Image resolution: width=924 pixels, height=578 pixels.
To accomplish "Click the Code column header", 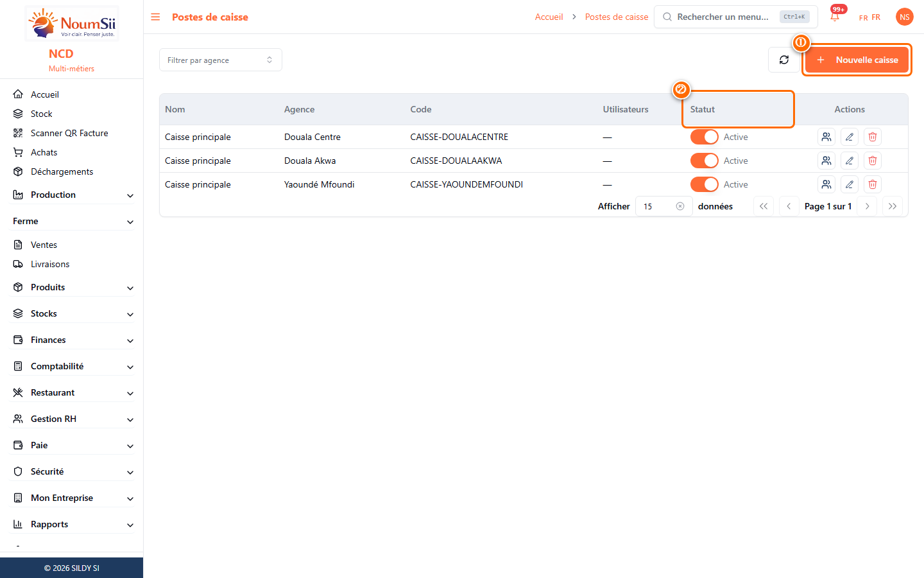I will (x=421, y=109).
